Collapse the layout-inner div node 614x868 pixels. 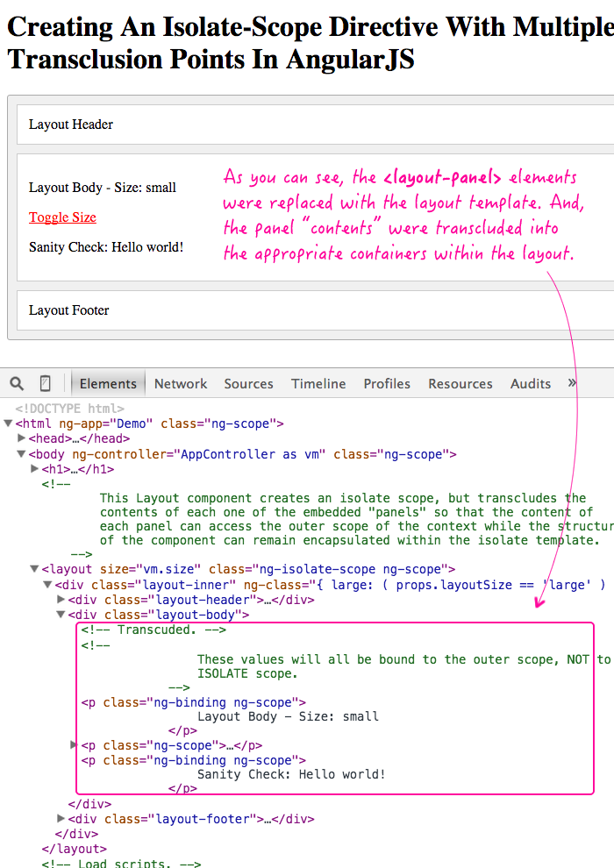point(47,585)
